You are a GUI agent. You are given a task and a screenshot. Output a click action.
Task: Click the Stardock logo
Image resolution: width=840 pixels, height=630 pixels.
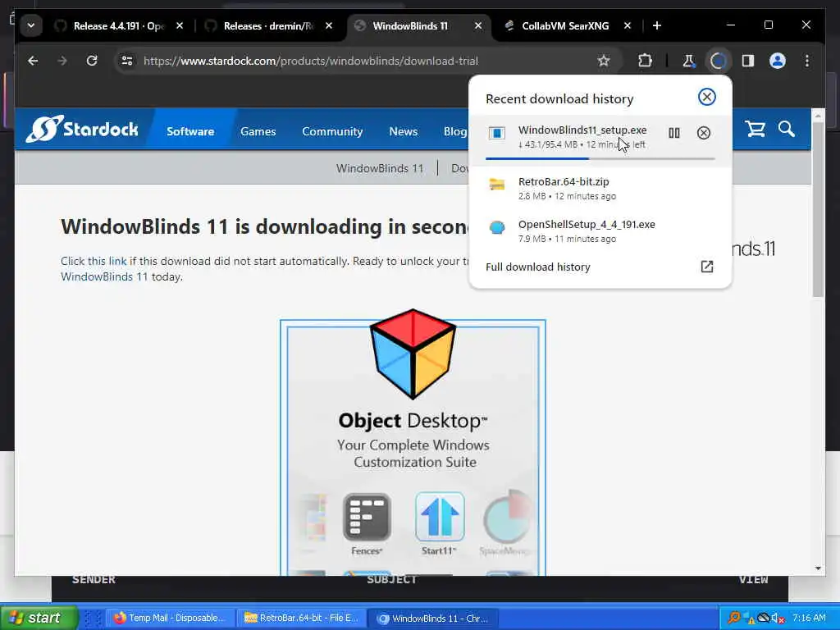pos(82,129)
